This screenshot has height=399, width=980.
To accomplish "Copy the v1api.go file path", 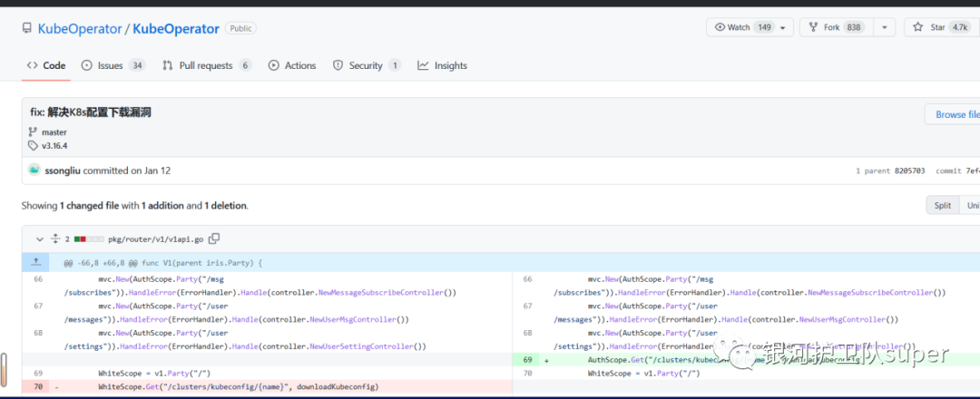I will (214, 238).
